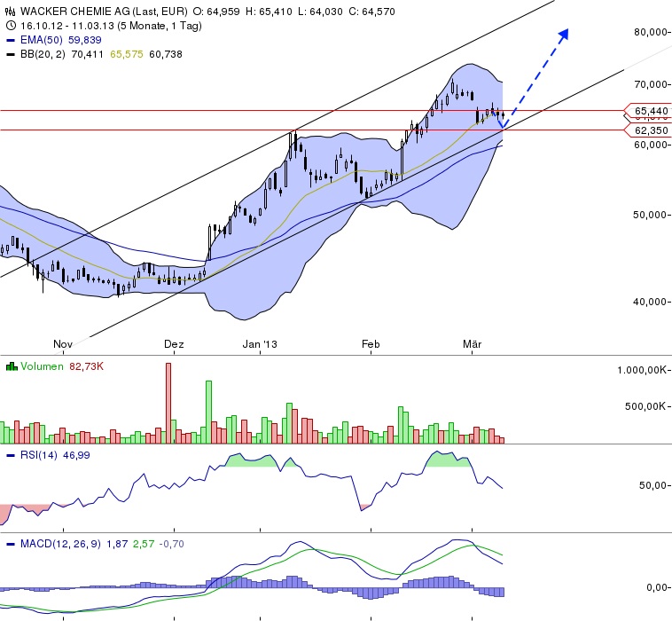
Task: Click the lower Bollinger value 60,738
Action: 166,54
